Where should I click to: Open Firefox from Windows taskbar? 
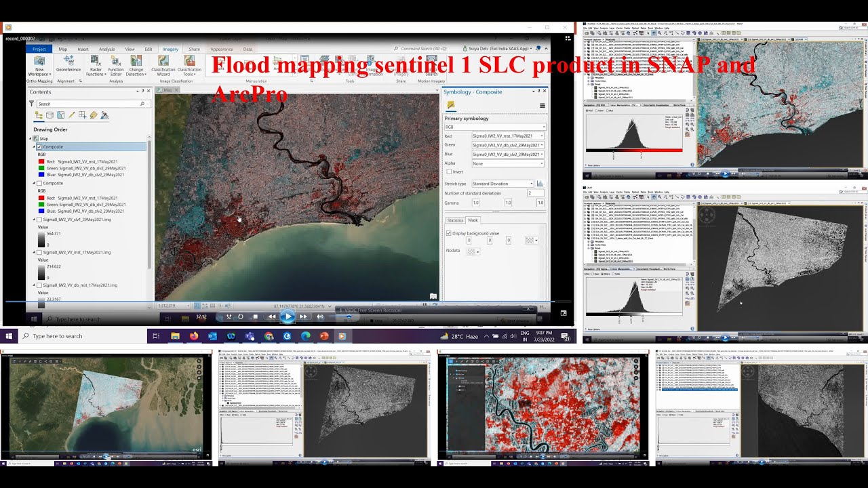[194, 336]
